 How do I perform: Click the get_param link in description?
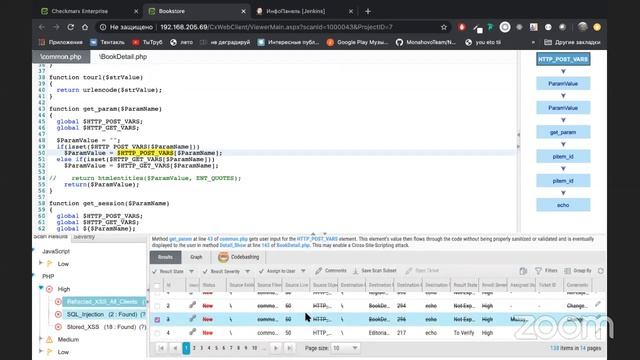point(180,239)
